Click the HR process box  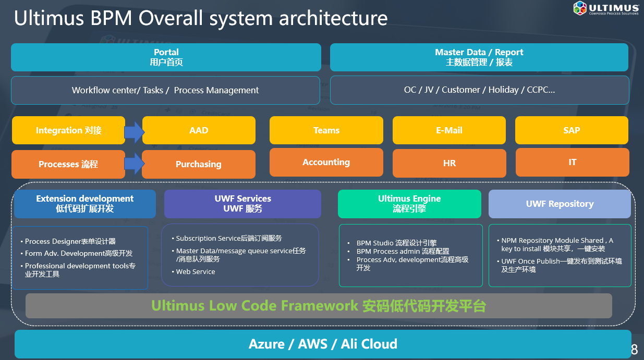pos(449,163)
